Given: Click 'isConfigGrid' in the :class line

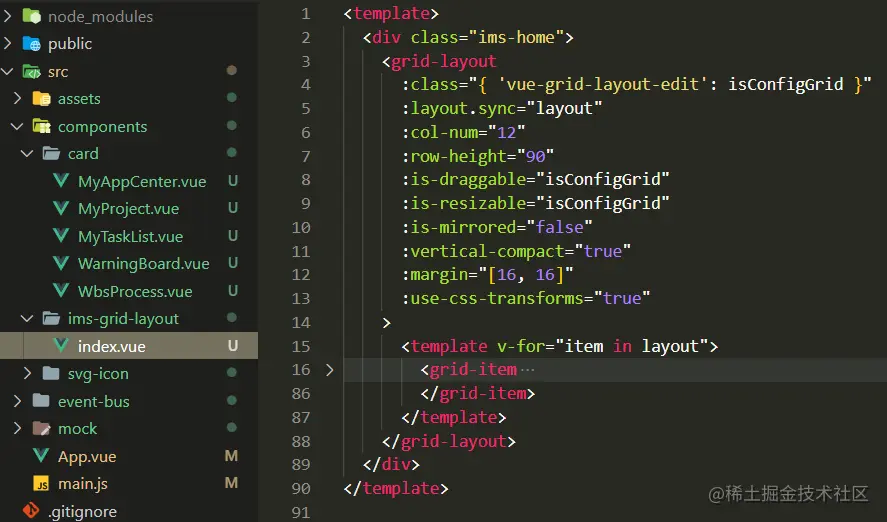Looking at the screenshot, I should pyautogui.click(x=786, y=85).
